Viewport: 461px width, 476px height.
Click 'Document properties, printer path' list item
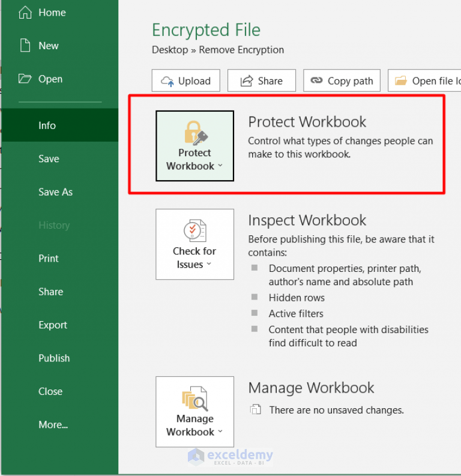click(x=345, y=275)
